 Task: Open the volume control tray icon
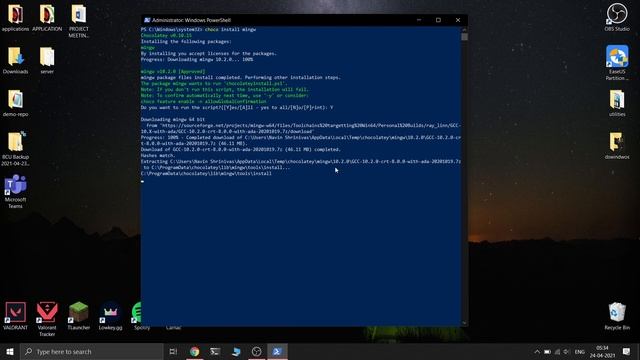point(566,351)
